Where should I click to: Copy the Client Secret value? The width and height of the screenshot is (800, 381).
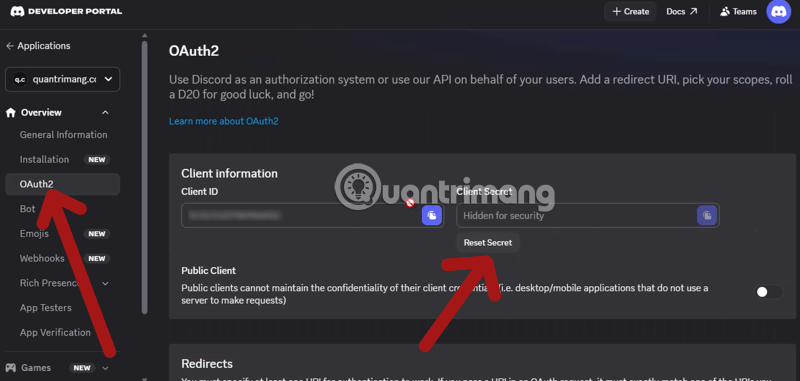(x=707, y=215)
